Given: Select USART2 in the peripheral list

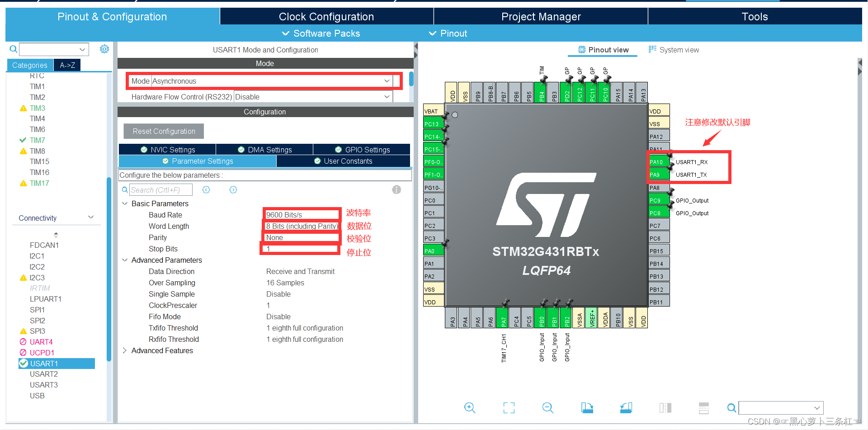Looking at the screenshot, I should (x=44, y=374).
